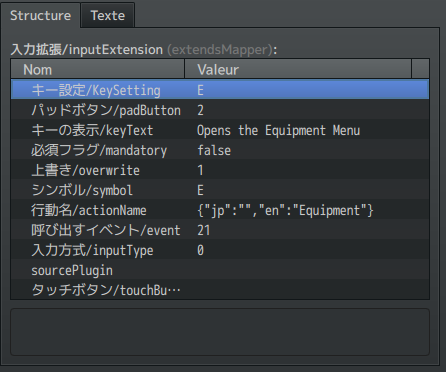The height and width of the screenshot is (372, 446).
Task: Click the empty description box below the table
Action: click(220, 332)
